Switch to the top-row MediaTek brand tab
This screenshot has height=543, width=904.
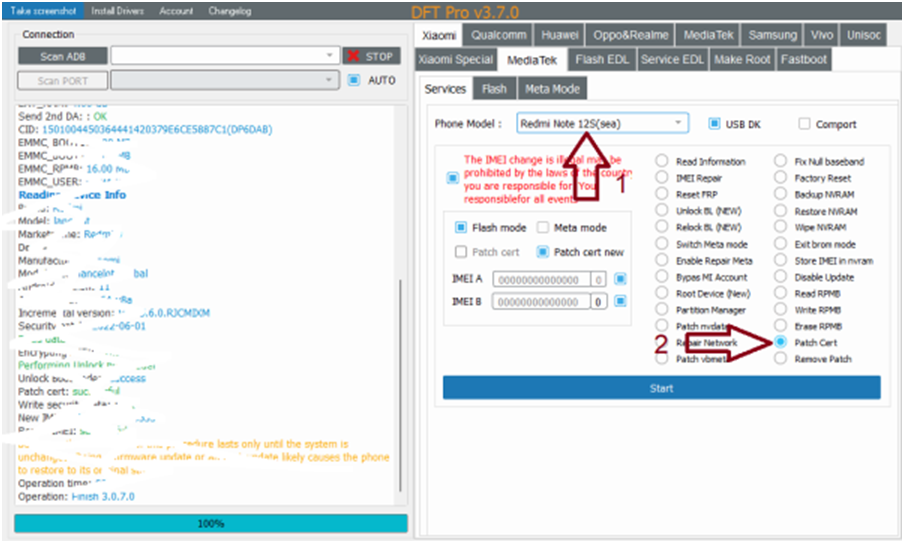point(708,35)
